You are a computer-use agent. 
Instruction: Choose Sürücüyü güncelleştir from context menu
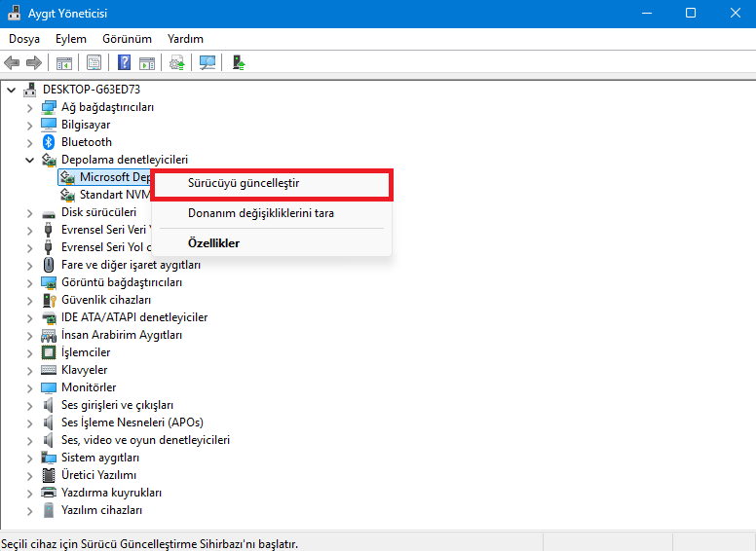pyautogui.click(x=272, y=184)
